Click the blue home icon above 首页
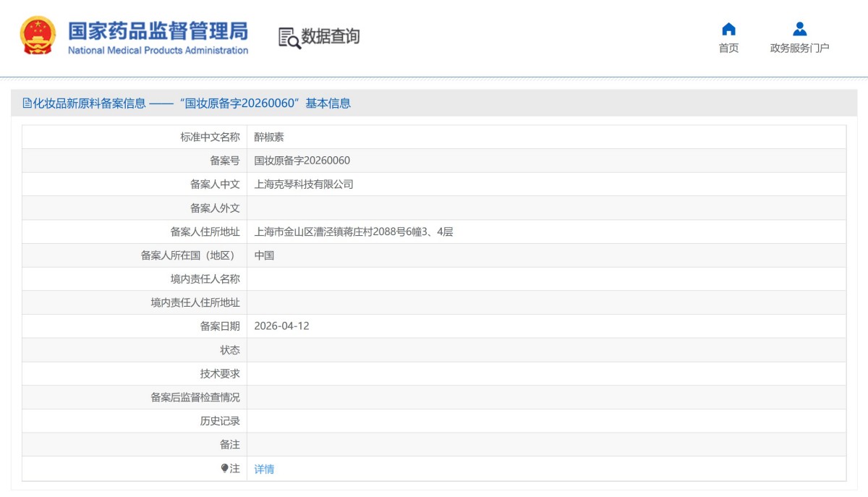Viewport: 868px width, 497px height. tap(728, 30)
